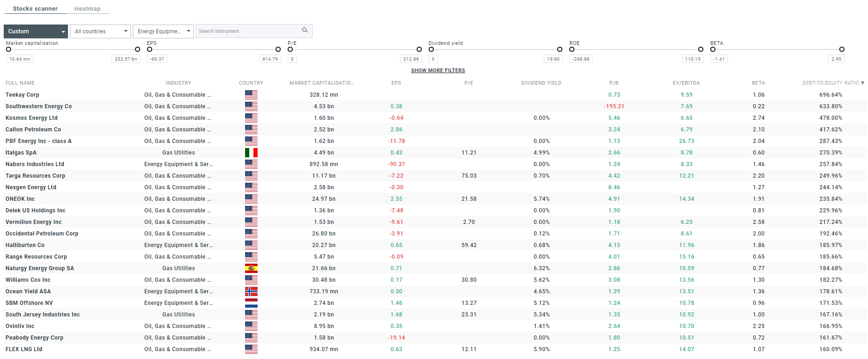868x359 pixels.
Task: Click the search magnifier icon
Action: pyautogui.click(x=305, y=31)
